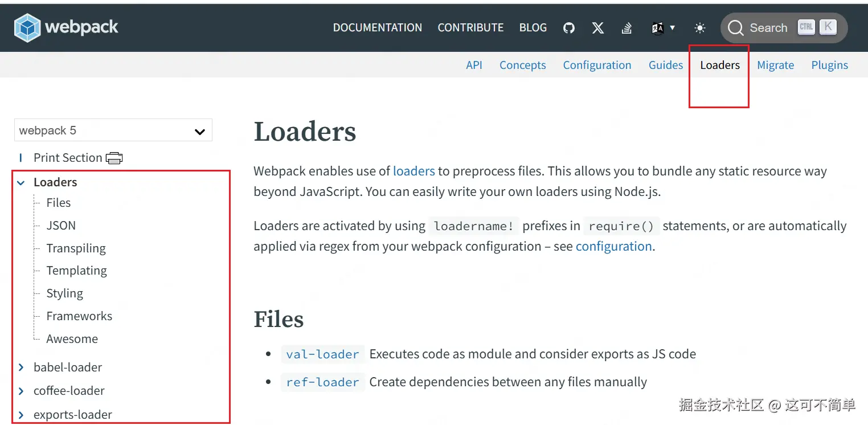The width and height of the screenshot is (868, 425).
Task: Open coffee-loader sidebar entry
Action: coord(69,391)
